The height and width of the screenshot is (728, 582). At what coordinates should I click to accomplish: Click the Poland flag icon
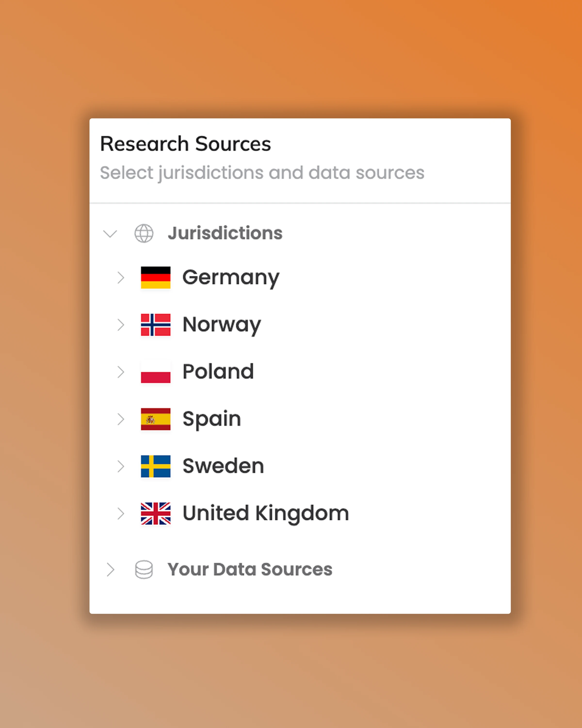click(x=155, y=372)
